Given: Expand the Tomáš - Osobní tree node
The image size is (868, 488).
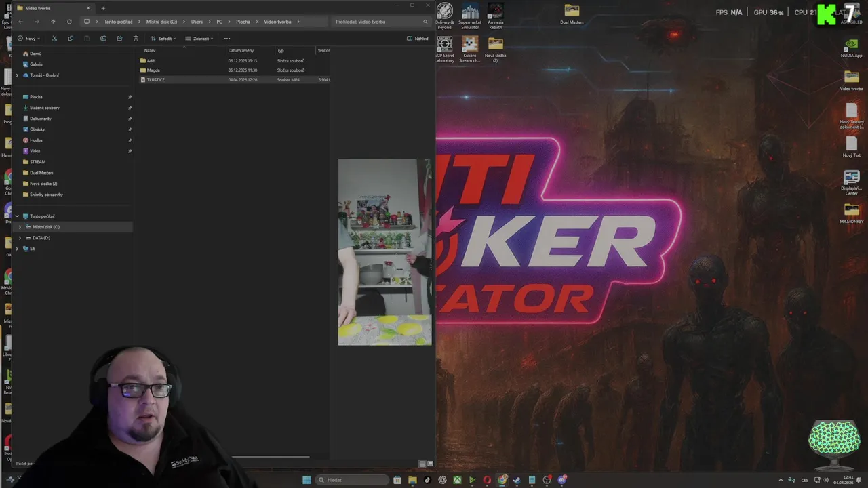Looking at the screenshot, I should pos(18,75).
